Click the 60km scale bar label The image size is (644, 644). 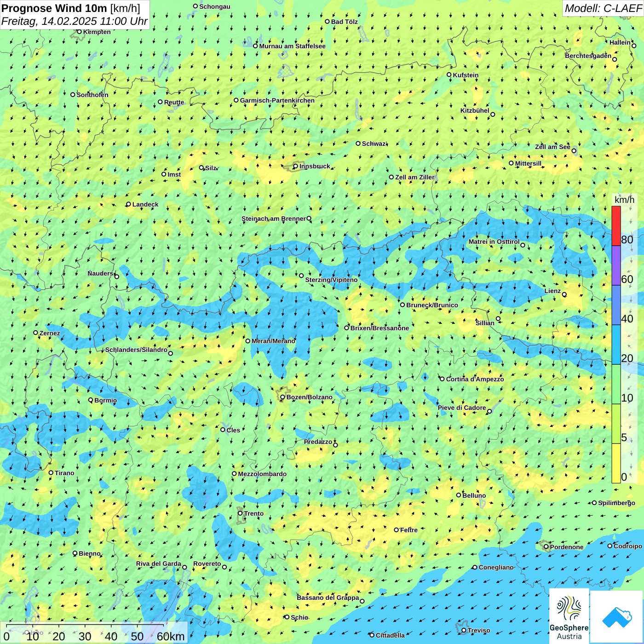tap(171, 636)
